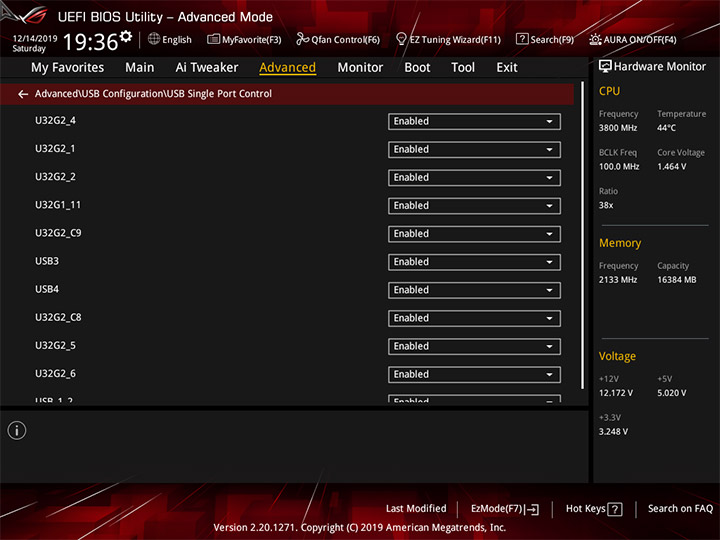Click the Hot Keys question mark icon
720x540 pixels.
[615, 509]
